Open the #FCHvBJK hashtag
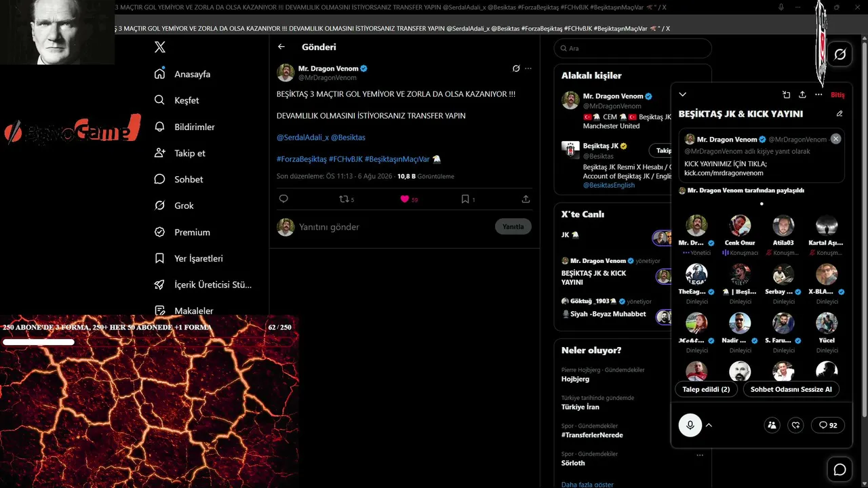This screenshot has height=488, width=868. pyautogui.click(x=345, y=159)
